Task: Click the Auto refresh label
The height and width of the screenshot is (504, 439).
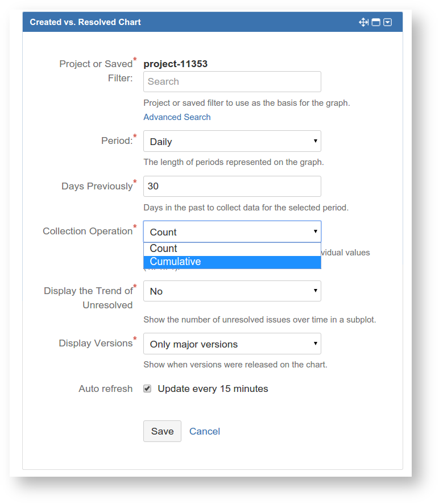Action: coord(105,389)
